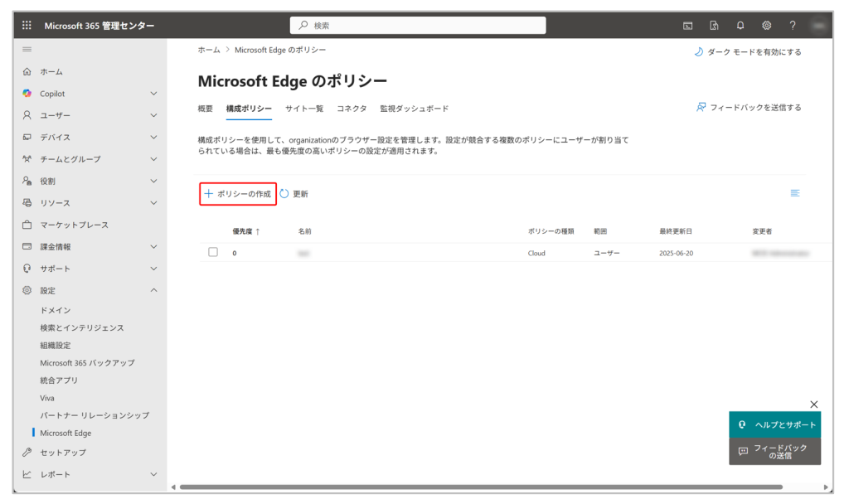Open the コネクタ tab
Image resolution: width=849 pixels, height=504 pixels.
(x=352, y=109)
